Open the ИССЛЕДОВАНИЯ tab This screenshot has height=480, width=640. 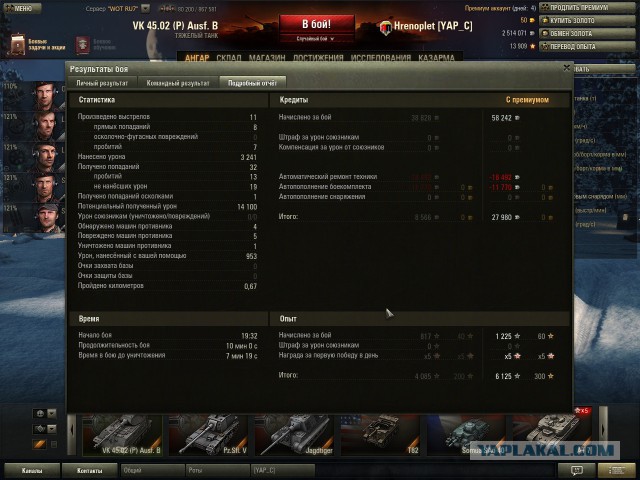tap(381, 58)
